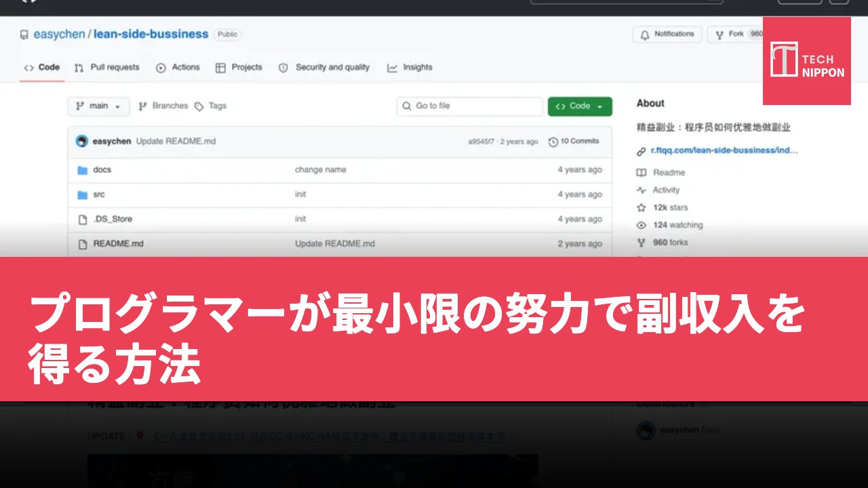Switch to the Code tab
868x488 pixels.
pyautogui.click(x=42, y=67)
